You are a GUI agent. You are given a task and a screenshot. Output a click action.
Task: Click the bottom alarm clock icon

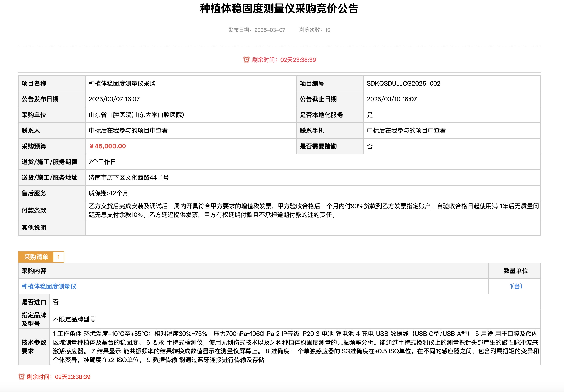point(21,377)
